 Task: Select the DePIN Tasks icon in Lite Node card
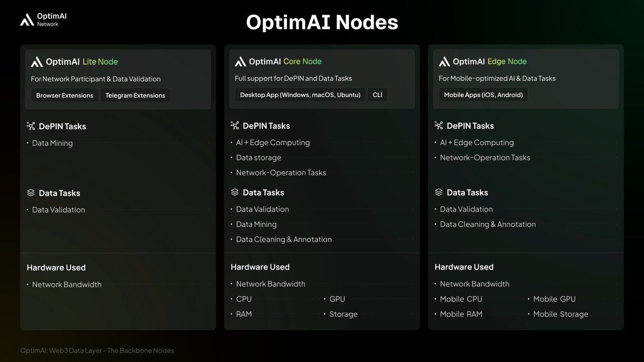click(32, 126)
